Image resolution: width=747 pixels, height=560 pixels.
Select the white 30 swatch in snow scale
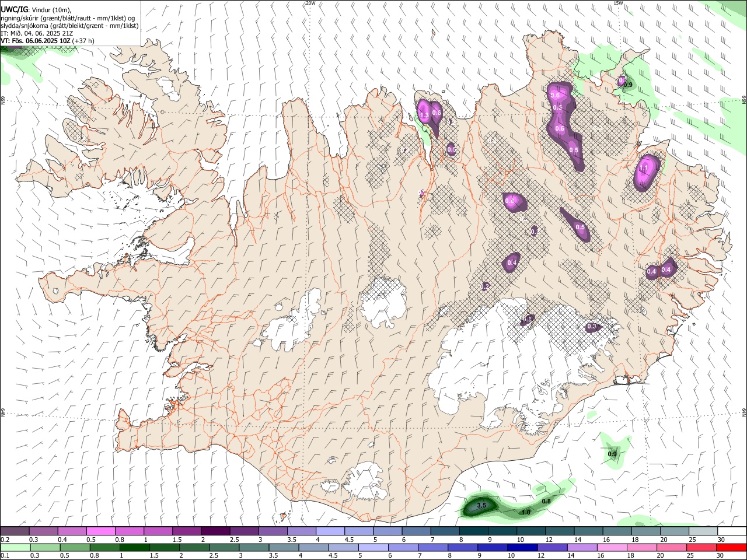[731, 531]
